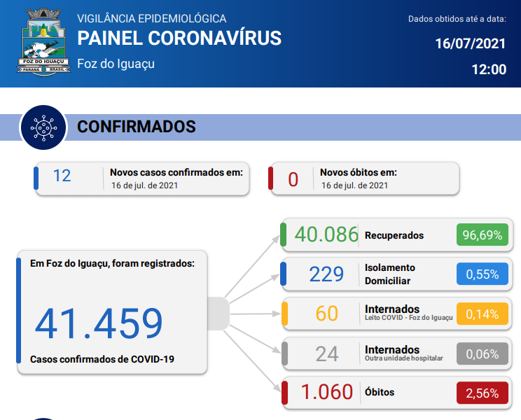Click the gray 0,06% badge
Viewport: 521px width, 420px height.
tap(482, 353)
